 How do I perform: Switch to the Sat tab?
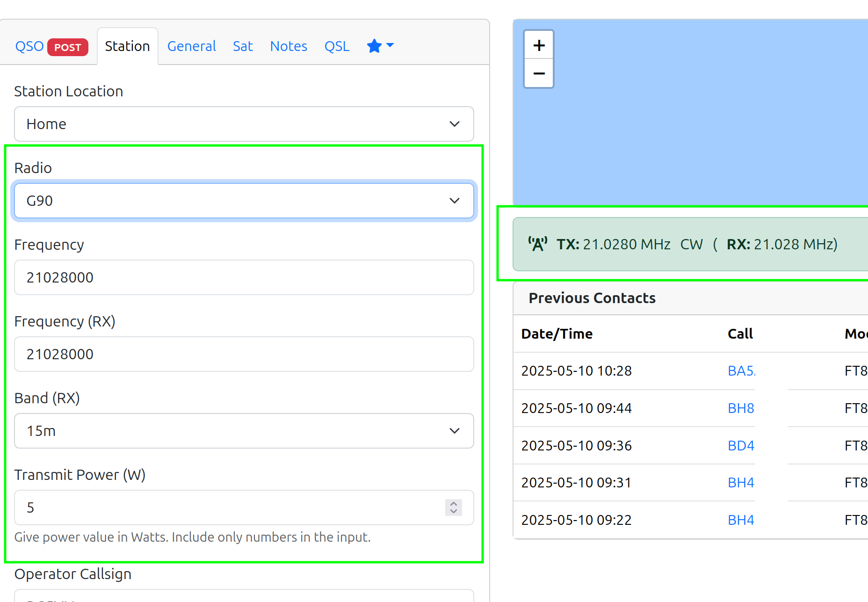[243, 46]
